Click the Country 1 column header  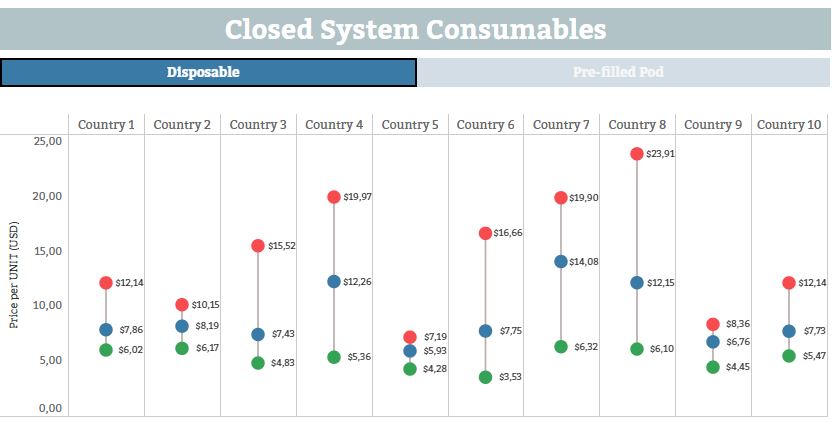coord(106,125)
